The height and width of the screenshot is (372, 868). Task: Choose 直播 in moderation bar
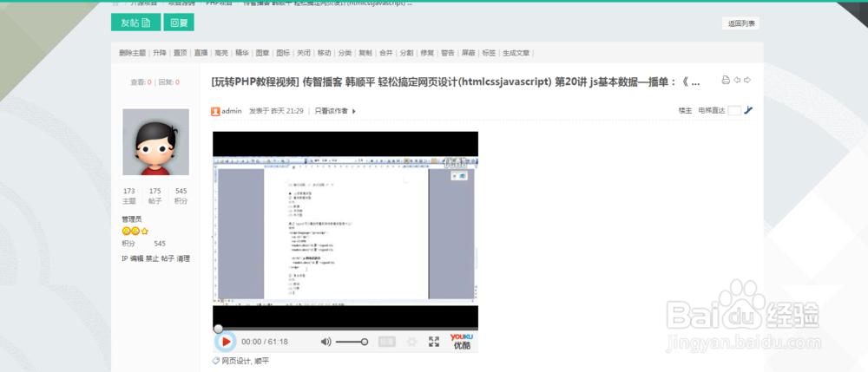201,53
